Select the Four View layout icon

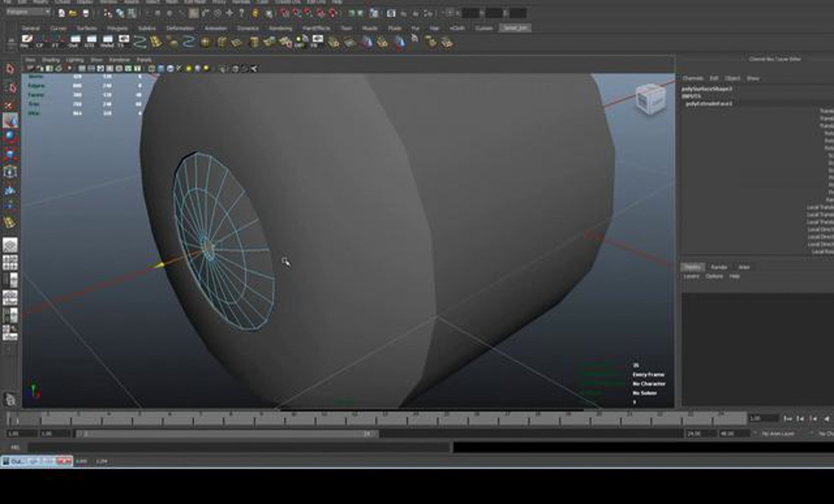click(x=10, y=263)
